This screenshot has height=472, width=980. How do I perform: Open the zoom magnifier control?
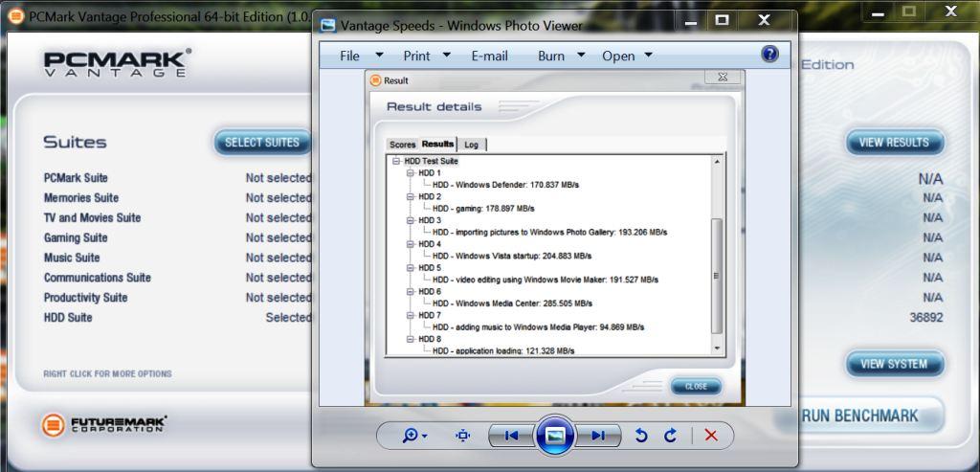pyautogui.click(x=414, y=436)
